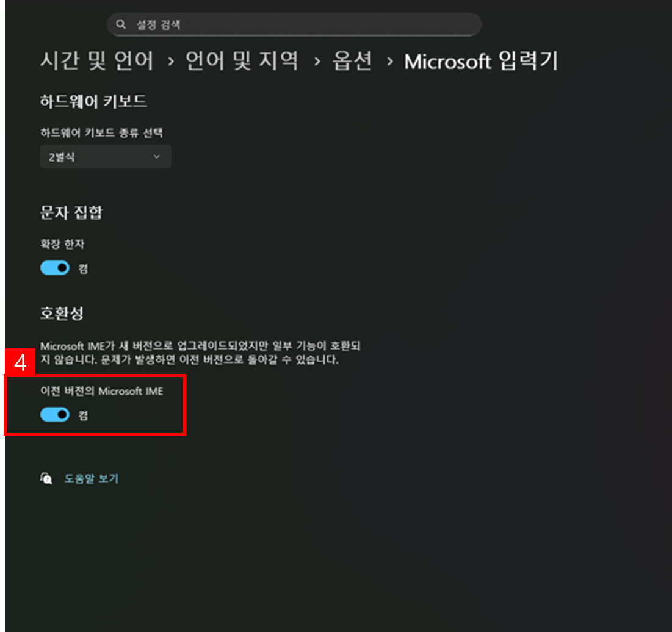The height and width of the screenshot is (632, 672).
Task: Click the Microsoft 입력기 breadcrumb title
Action: [x=481, y=61]
